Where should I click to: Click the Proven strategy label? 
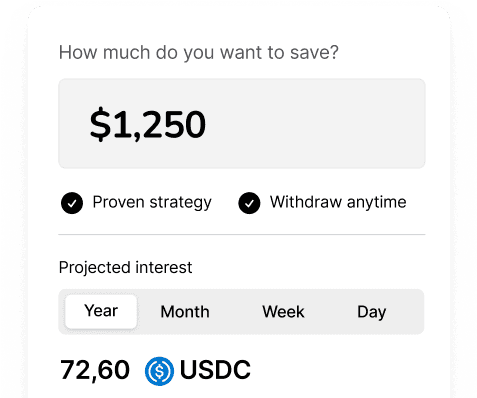pyautogui.click(x=152, y=202)
